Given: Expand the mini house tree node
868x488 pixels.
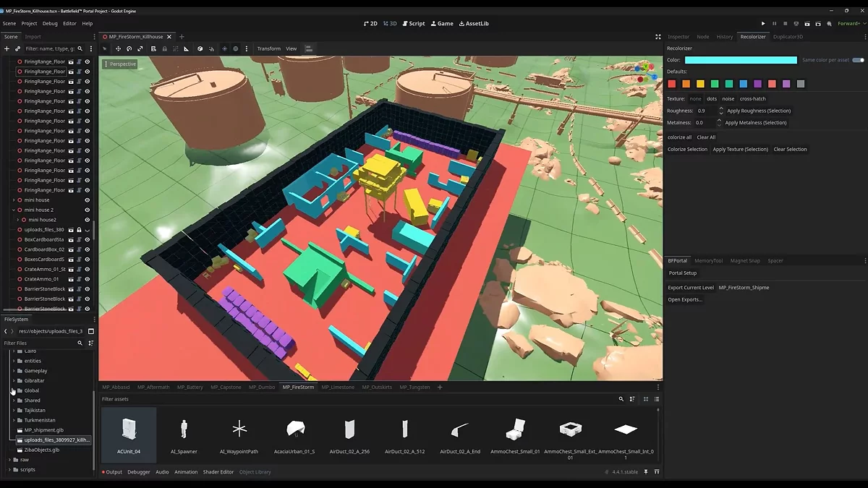Looking at the screenshot, I should pyautogui.click(x=14, y=200).
